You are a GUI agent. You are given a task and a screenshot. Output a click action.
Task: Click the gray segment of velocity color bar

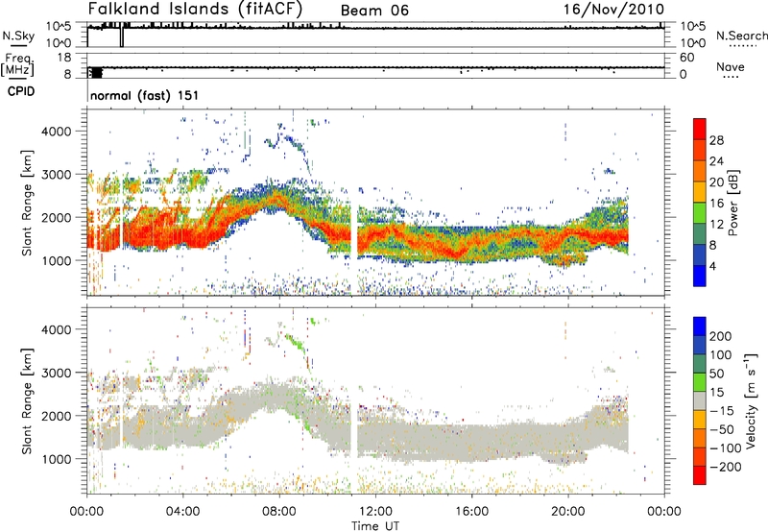click(x=700, y=400)
